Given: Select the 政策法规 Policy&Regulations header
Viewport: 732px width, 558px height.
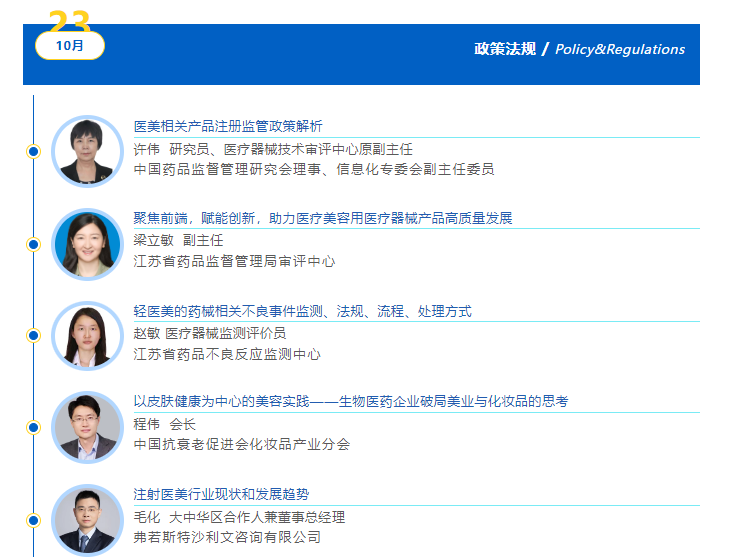Looking at the screenshot, I should pyautogui.click(x=579, y=49).
